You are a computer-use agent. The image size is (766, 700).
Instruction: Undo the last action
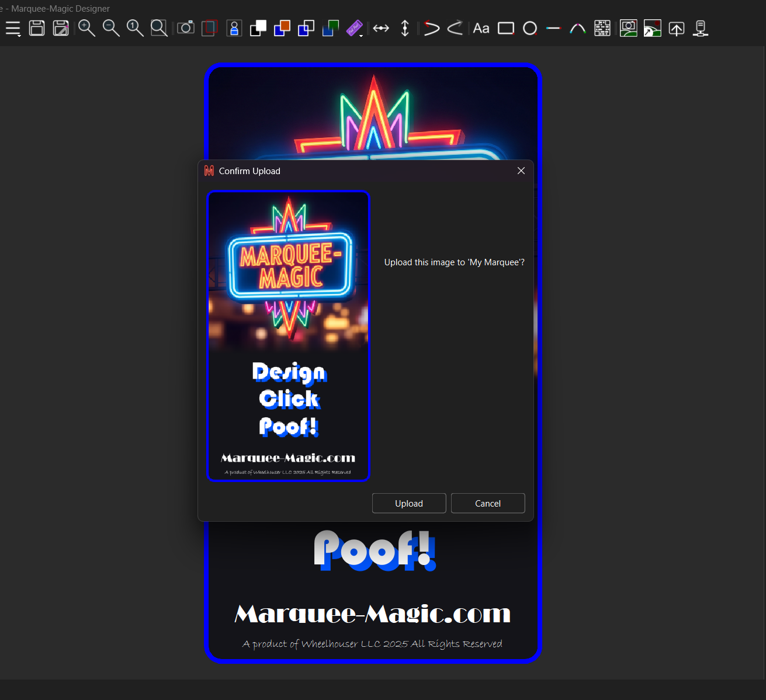pyautogui.click(x=431, y=28)
